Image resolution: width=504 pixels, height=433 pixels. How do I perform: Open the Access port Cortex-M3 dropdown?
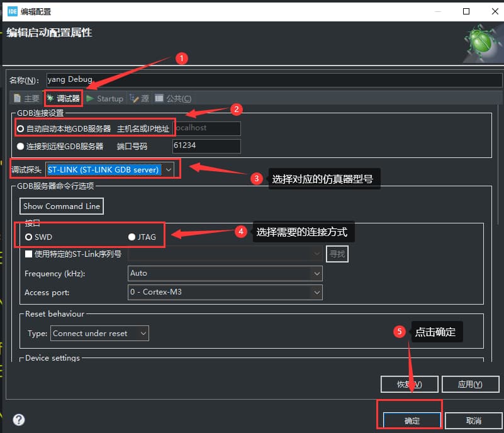(x=225, y=292)
